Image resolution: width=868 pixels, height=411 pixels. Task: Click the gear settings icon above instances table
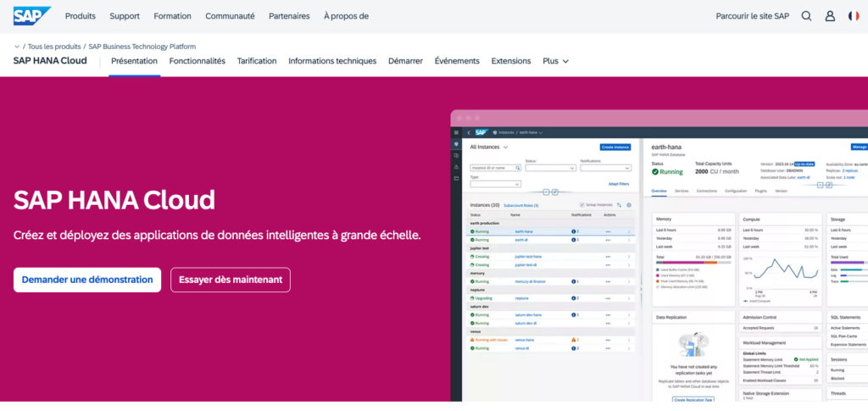[x=629, y=205]
